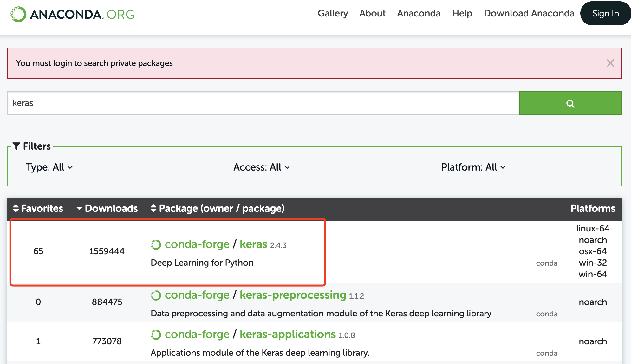
Task: Sort the table by Favorites
Action: [x=38, y=208]
